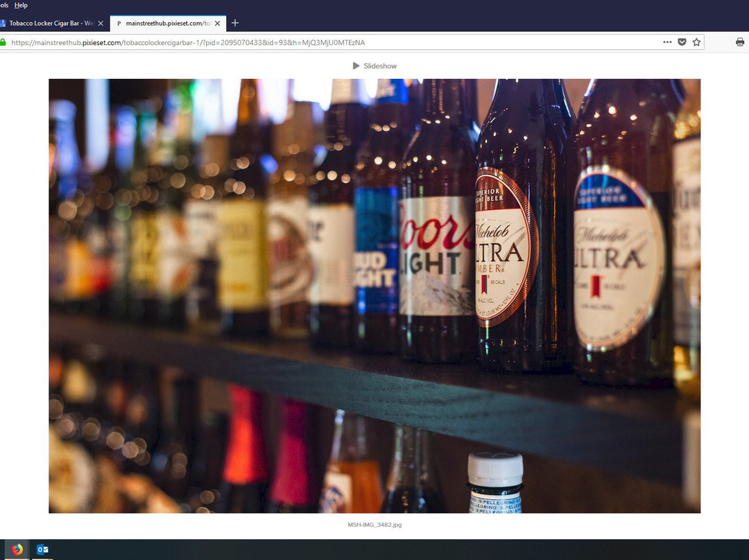Click the printer icon in toolbar
Viewport: 749px width, 560px height.
[740, 42]
